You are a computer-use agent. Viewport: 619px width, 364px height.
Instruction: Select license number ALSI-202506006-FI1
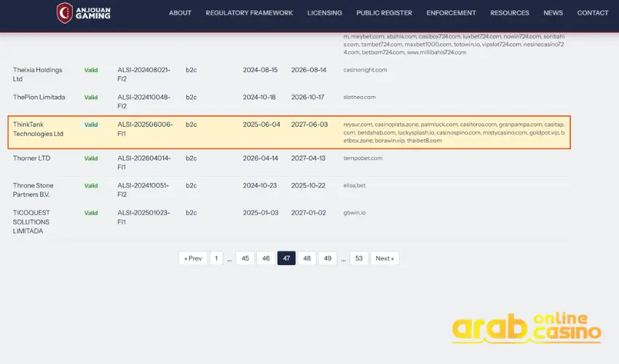coord(145,129)
